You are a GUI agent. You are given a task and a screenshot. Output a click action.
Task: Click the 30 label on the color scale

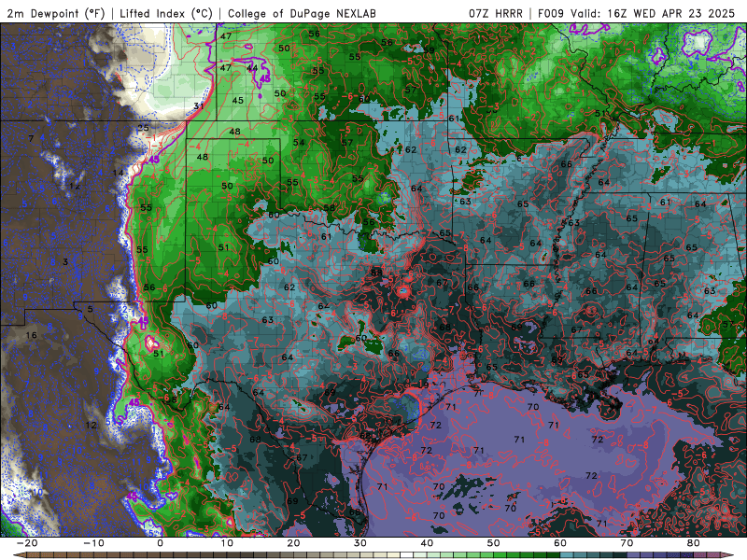[360, 543]
